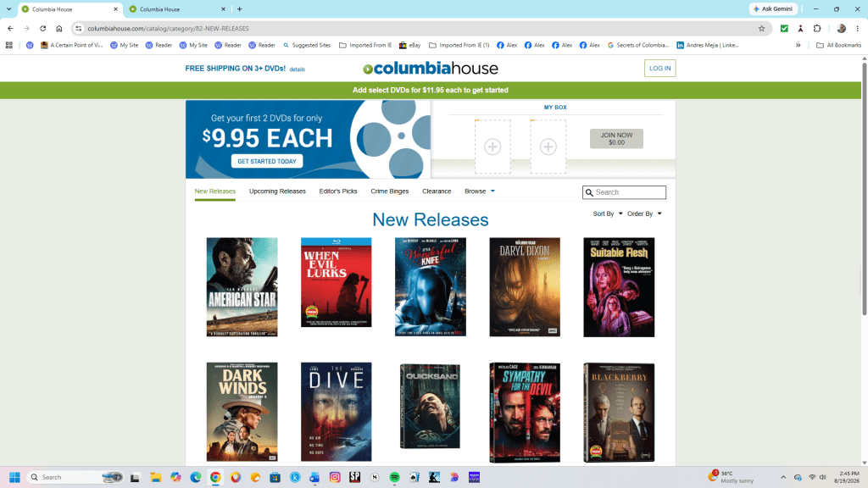The image size is (868, 488).
Task: Click the eBay bookmark
Action: (410, 45)
